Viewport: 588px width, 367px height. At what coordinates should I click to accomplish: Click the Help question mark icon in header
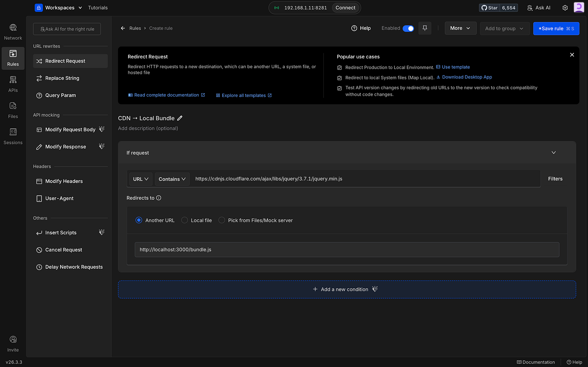pyautogui.click(x=354, y=28)
